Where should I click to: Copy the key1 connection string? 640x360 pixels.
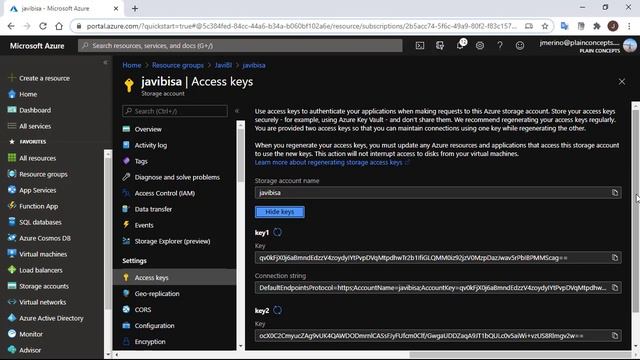tap(615, 288)
